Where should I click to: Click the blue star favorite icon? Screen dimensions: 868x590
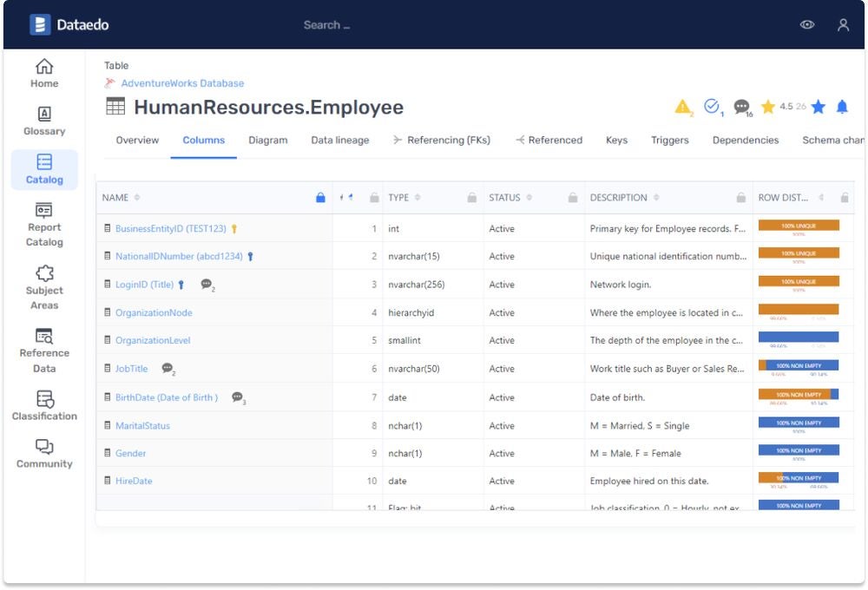[x=817, y=107]
